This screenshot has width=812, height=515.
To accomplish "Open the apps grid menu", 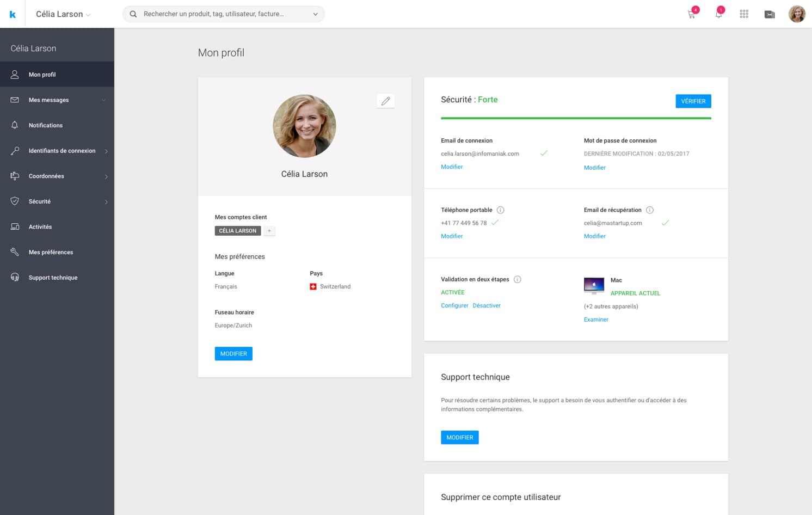I will tap(744, 14).
